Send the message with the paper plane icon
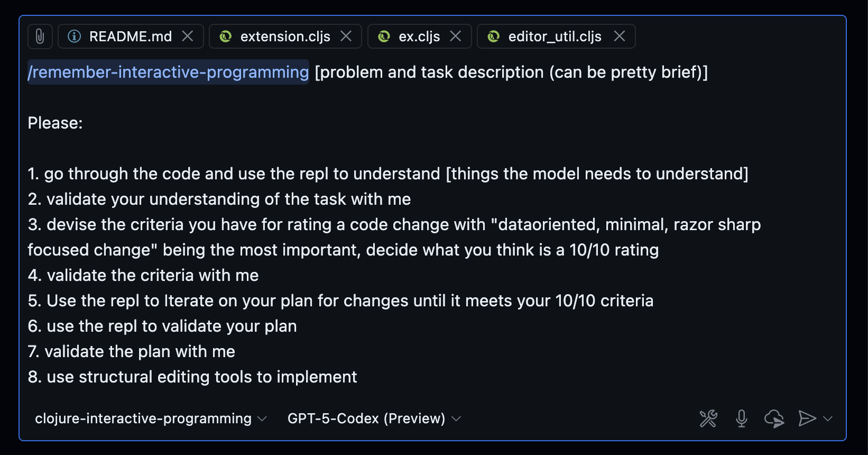This screenshot has width=868, height=455. click(807, 418)
